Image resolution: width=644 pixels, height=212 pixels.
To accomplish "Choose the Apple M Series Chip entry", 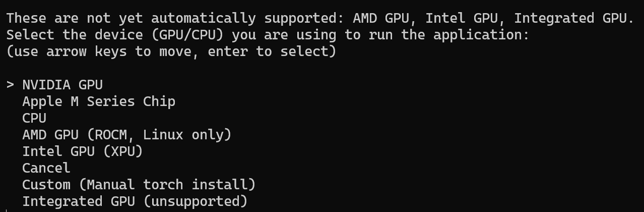I will 99,101.
